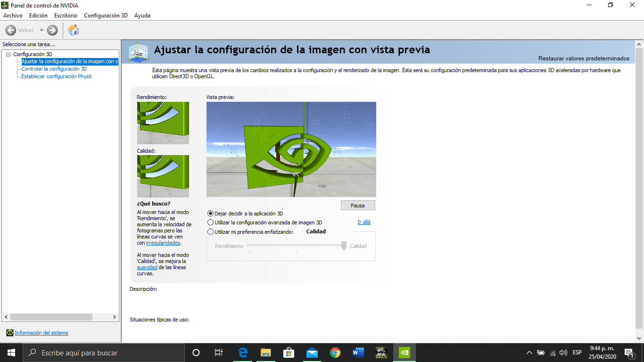Click the irregularidades link
The width and height of the screenshot is (644, 362).
coord(163,243)
